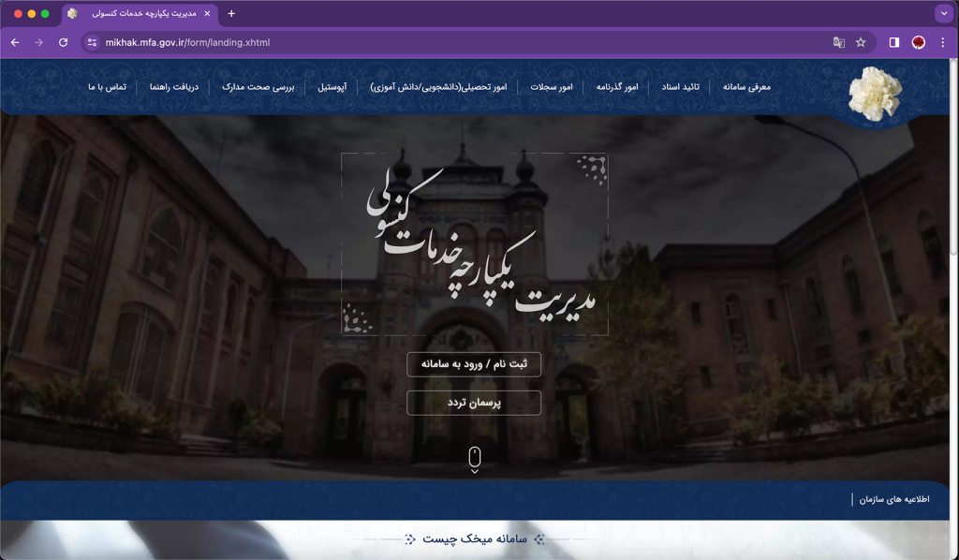Expand the tab search dropdown arrow
Screen dimensions: 959x560
click(x=942, y=13)
